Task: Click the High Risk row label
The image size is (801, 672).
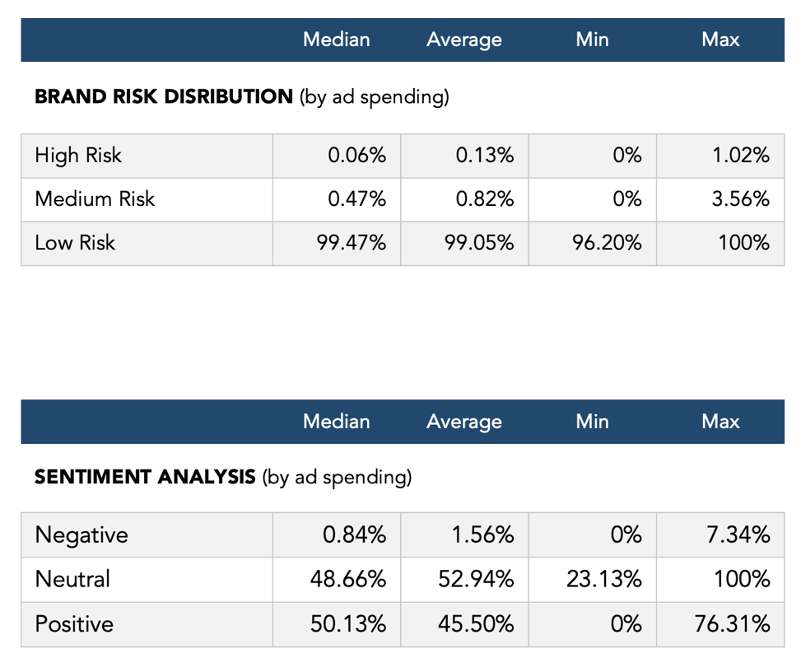Action: (x=78, y=155)
